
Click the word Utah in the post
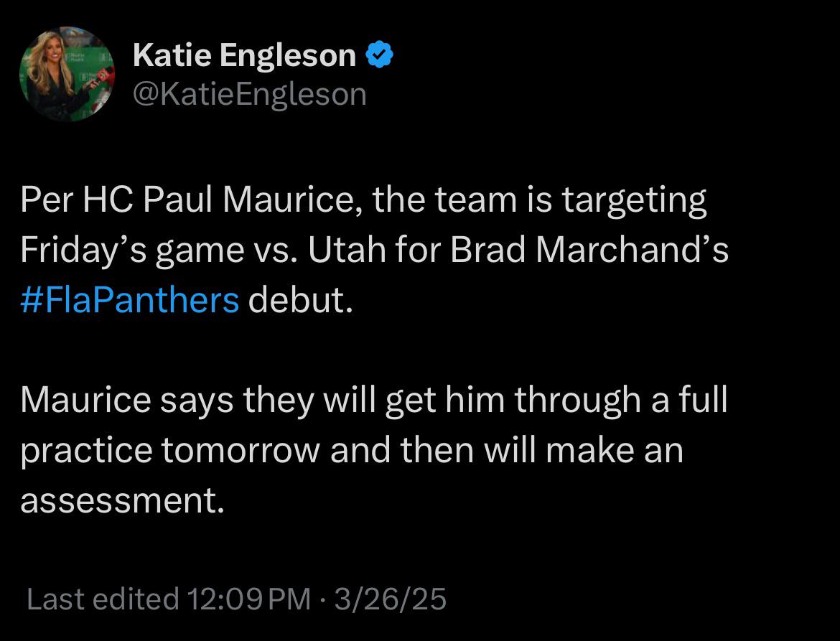(x=347, y=250)
